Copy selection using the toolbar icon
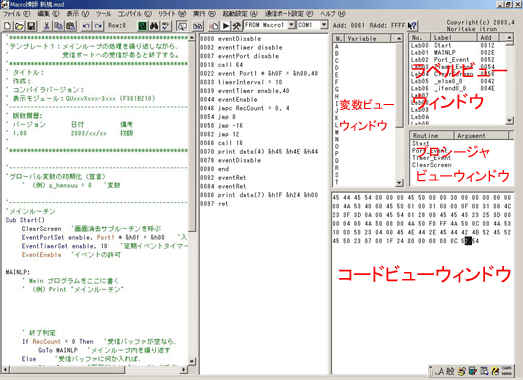The height and width of the screenshot is (380, 523). click(58, 26)
